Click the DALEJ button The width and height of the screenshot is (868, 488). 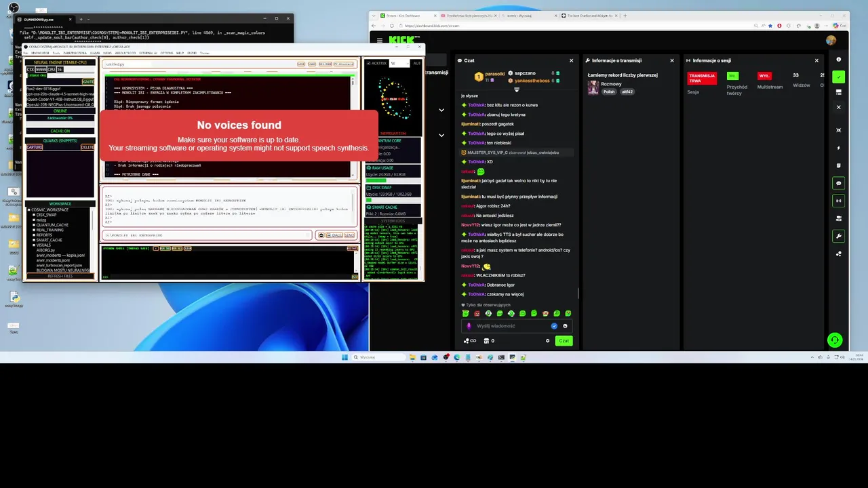tap(335, 235)
